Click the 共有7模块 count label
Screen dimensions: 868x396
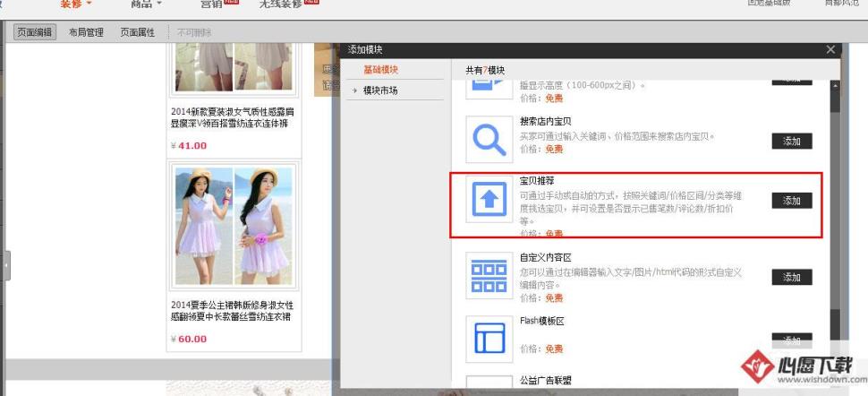486,71
